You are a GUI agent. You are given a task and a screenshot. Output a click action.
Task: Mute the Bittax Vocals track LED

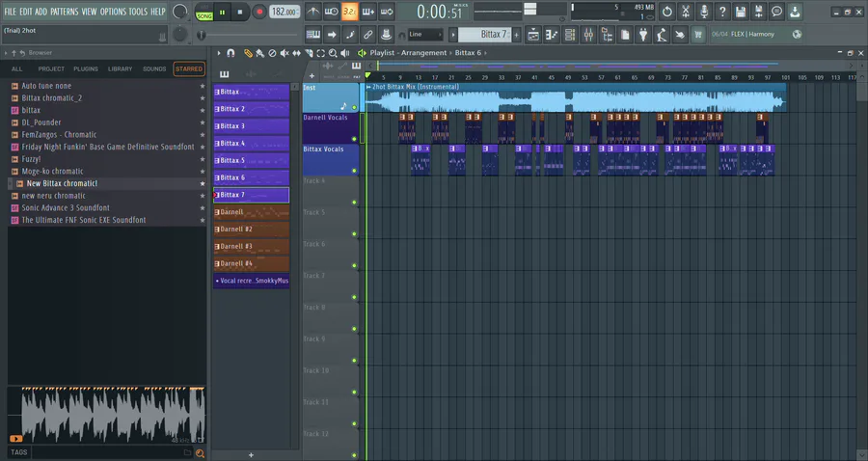(x=354, y=171)
